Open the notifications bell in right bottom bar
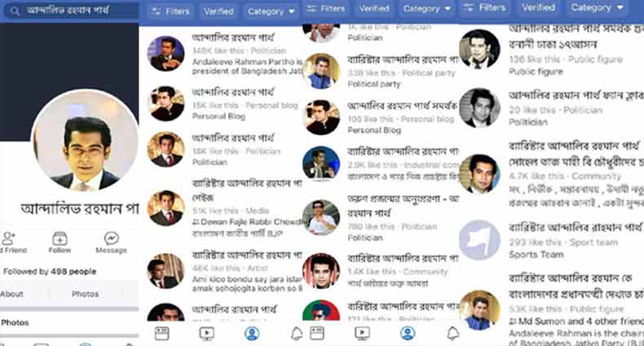 [x=452, y=333]
